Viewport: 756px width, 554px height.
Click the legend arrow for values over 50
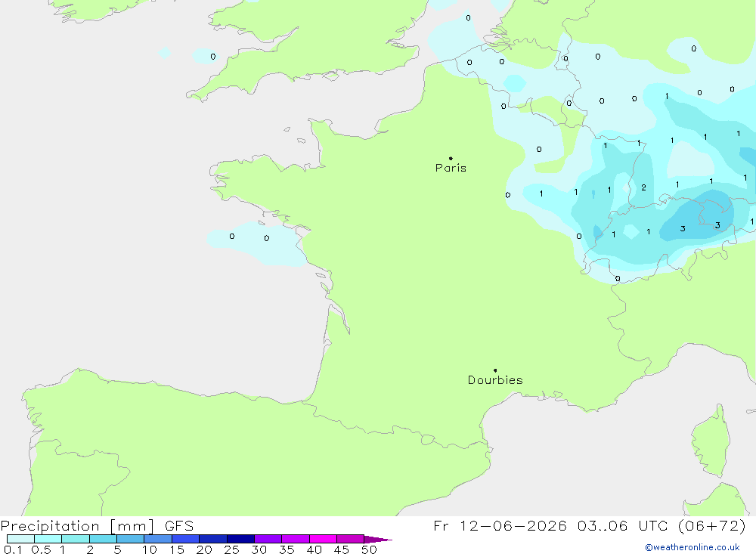click(378, 540)
